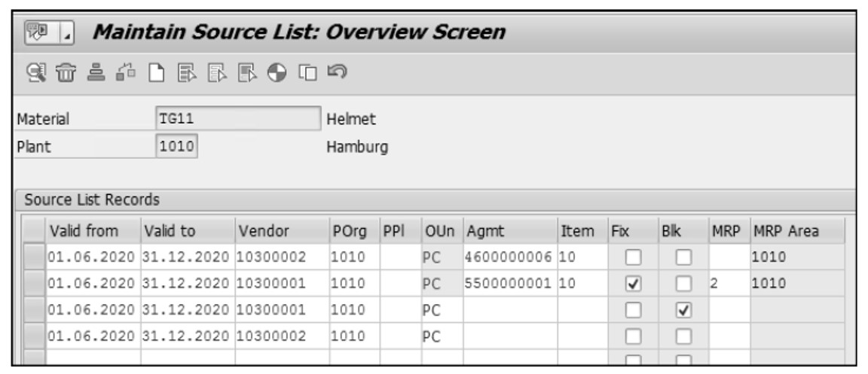
Task: Open the detail view magnifier icon
Action: coord(37,73)
